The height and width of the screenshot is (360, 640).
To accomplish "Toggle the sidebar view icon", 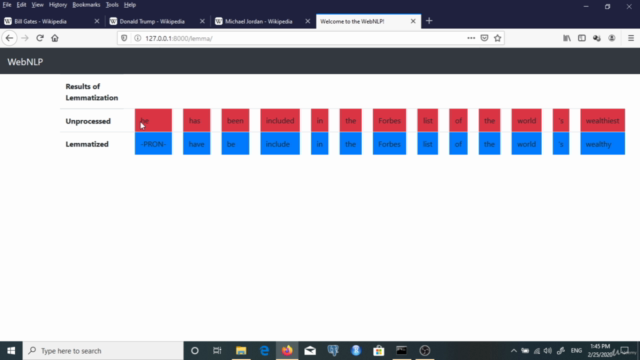I will (582, 38).
